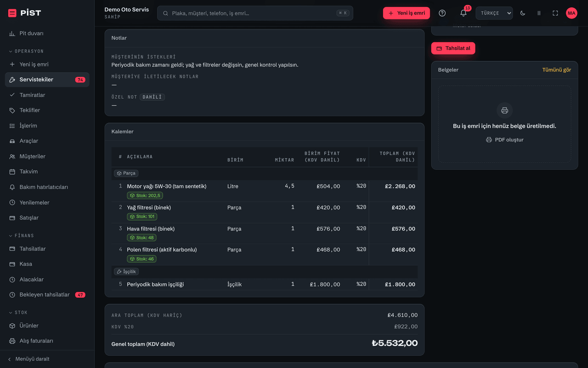Image resolution: width=588 pixels, height=368 pixels.
Task: Click the pause icon in top bar
Action: point(539,13)
